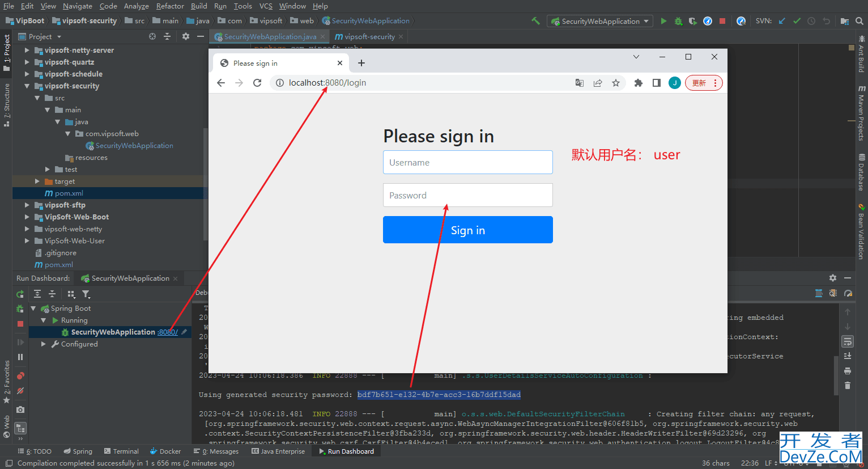Open the VCS menu
Screen dimensions: 868x469
(x=266, y=6)
